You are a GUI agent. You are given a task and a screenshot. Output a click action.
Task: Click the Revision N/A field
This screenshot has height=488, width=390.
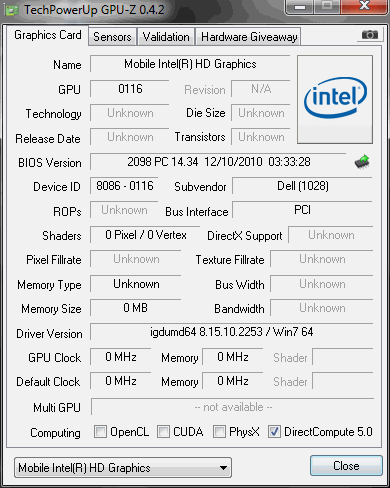pos(261,89)
